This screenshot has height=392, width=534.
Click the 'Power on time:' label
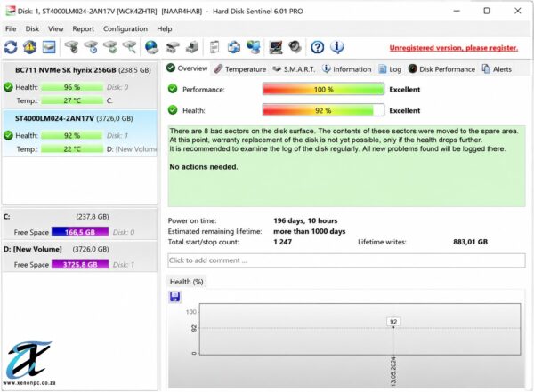(192, 220)
